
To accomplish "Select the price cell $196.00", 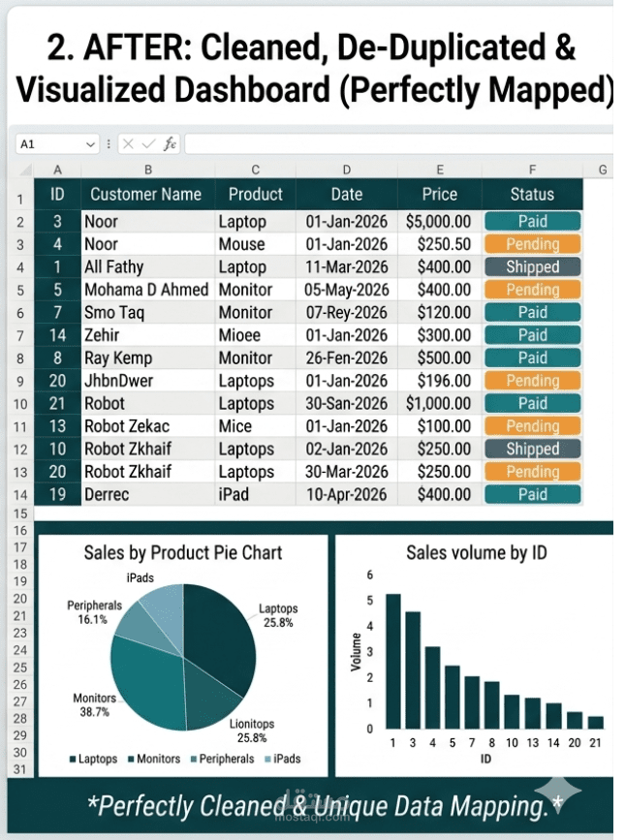I will [x=440, y=381].
